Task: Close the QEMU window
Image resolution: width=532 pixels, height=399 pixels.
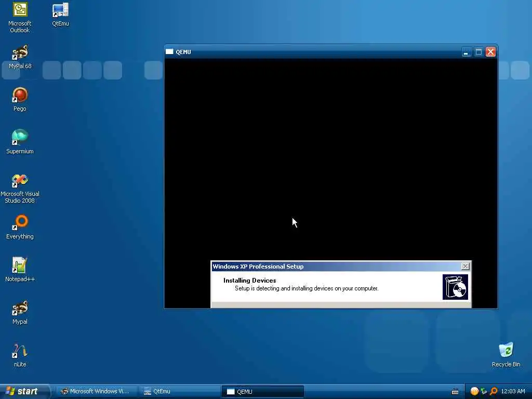Action: click(x=490, y=52)
